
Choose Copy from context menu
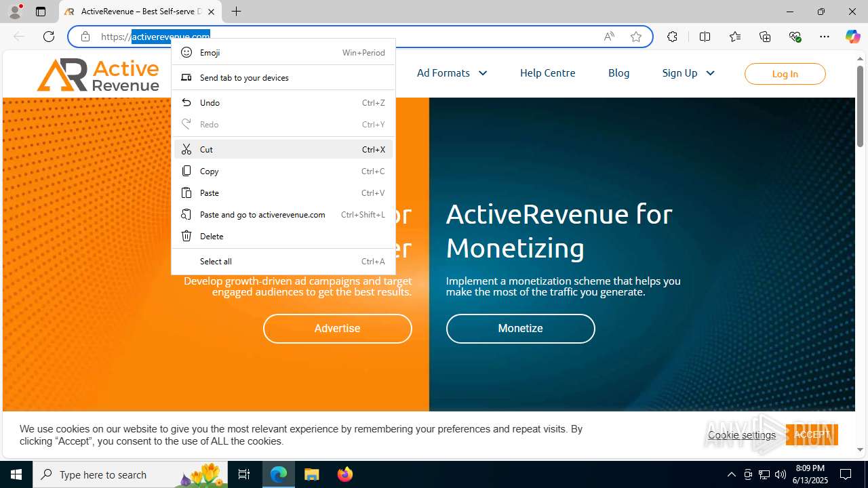[x=283, y=171]
